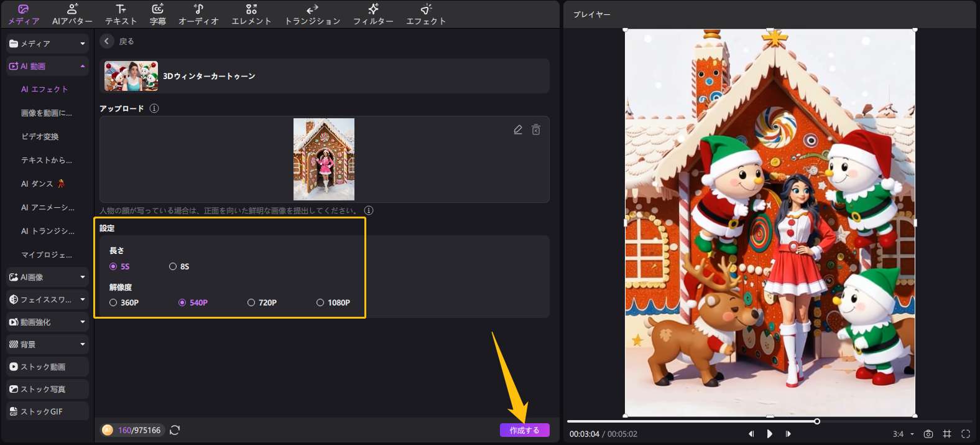This screenshot has height=445, width=980.
Task: Open ストックGIF in sidebar
Action: click(47, 411)
